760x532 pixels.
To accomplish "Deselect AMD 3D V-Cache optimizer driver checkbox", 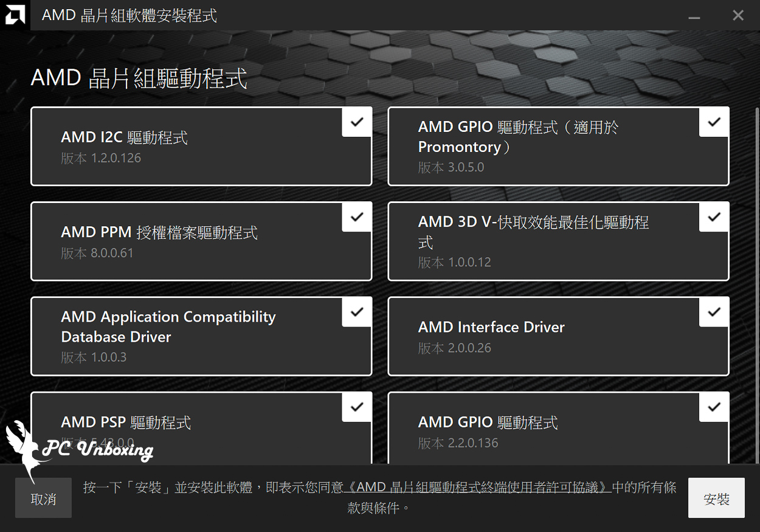I will (x=714, y=217).
